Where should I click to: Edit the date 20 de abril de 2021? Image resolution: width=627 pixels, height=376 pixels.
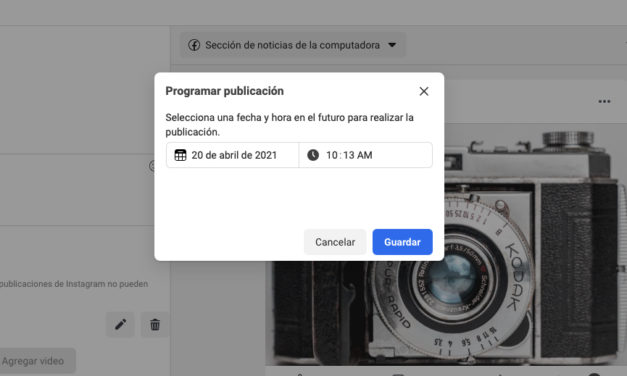234,155
